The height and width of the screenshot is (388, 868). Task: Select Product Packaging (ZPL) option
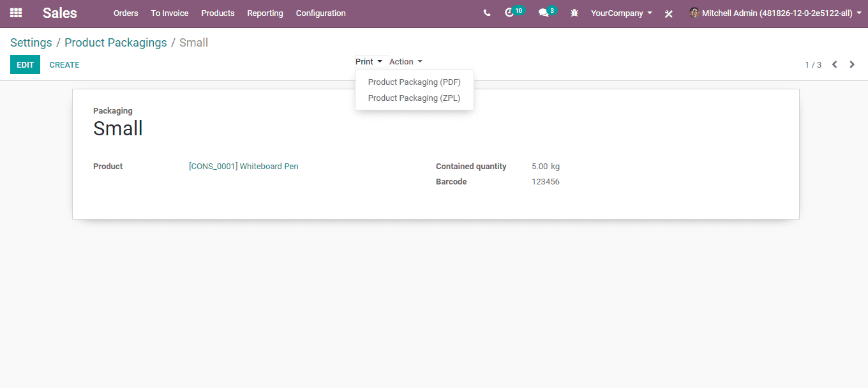click(x=414, y=98)
